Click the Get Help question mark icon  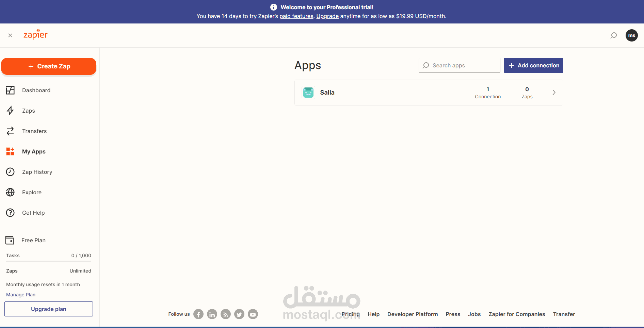click(x=10, y=213)
